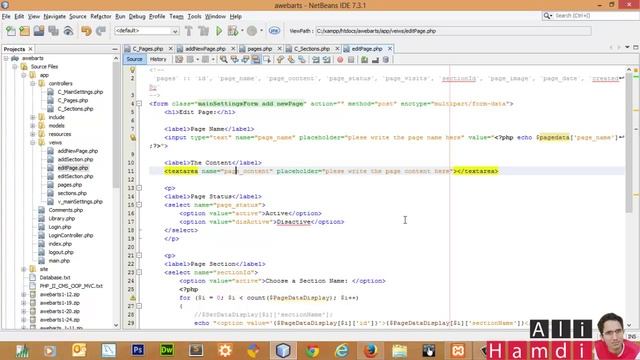
Task: Click the Source view button
Action: pos(134,60)
